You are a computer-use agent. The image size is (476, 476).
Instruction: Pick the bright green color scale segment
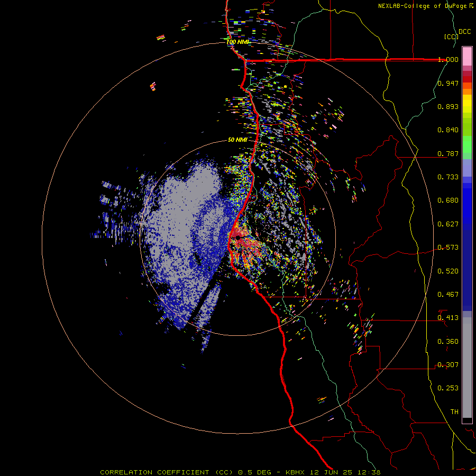[467, 144]
